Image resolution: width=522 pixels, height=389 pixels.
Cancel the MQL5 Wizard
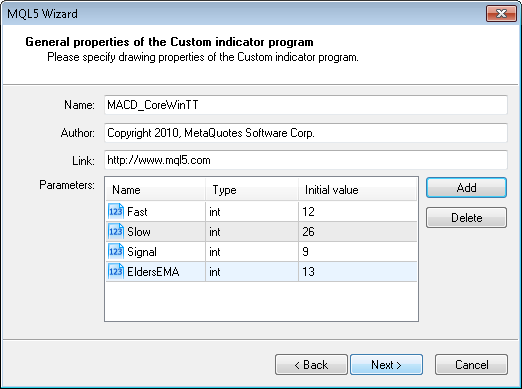pos(471,365)
